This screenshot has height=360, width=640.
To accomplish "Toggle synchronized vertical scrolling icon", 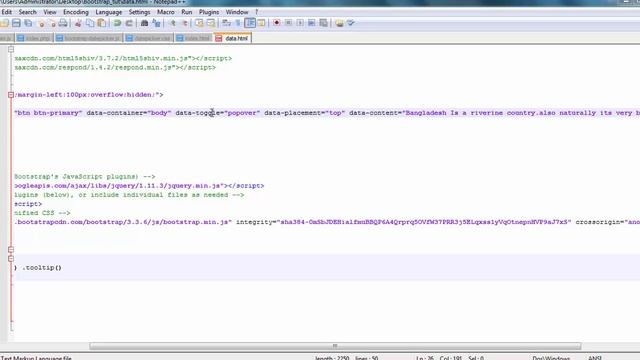I will coord(199,23).
